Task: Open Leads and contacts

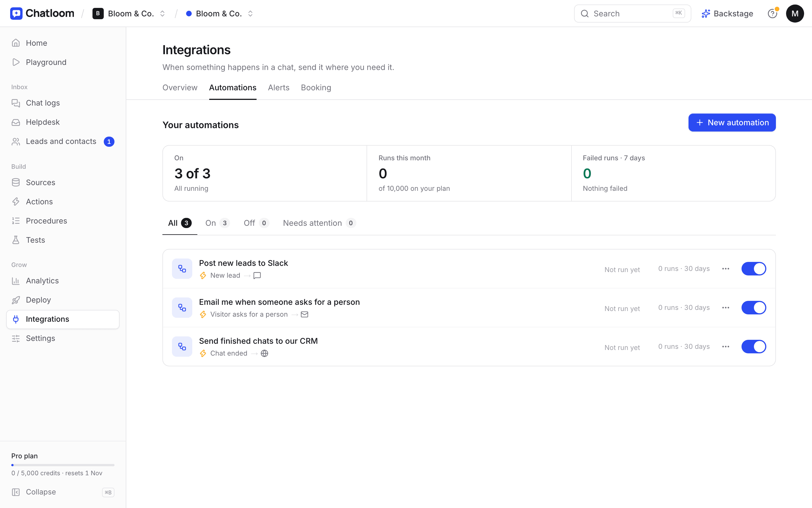Action: (x=63, y=141)
